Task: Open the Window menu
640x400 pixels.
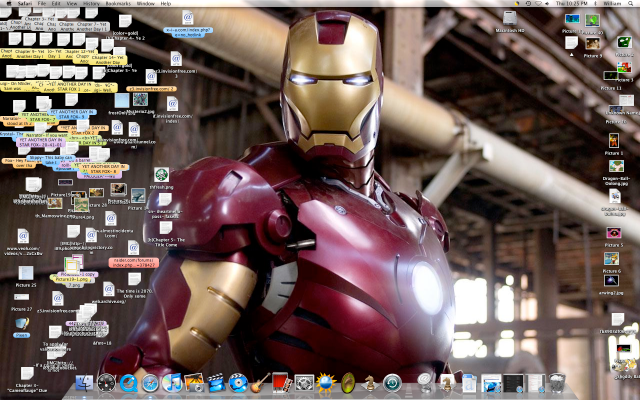Action: point(146,4)
